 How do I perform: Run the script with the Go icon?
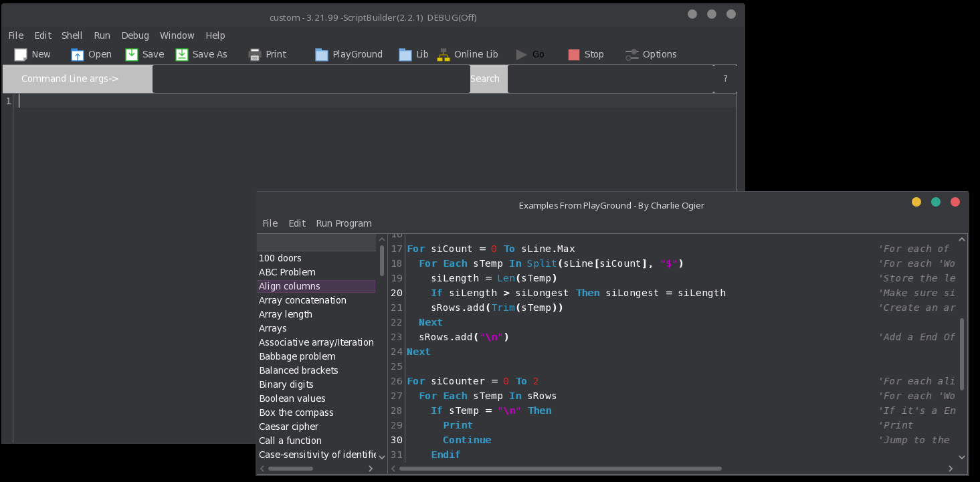pyautogui.click(x=522, y=55)
